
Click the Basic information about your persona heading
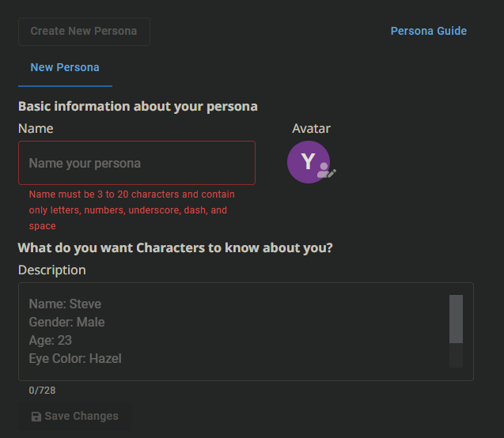coord(138,106)
